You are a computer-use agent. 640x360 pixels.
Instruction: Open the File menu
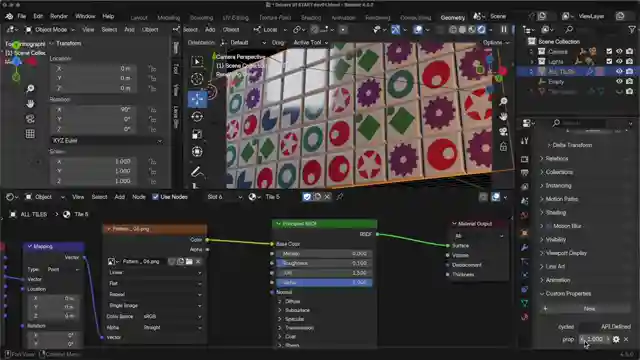click(22, 16)
